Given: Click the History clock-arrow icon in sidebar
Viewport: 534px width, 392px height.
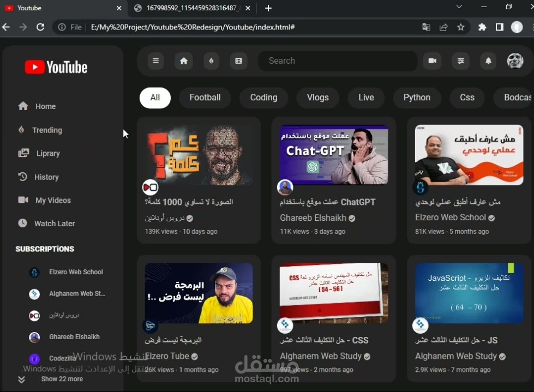Looking at the screenshot, I should click(x=22, y=177).
